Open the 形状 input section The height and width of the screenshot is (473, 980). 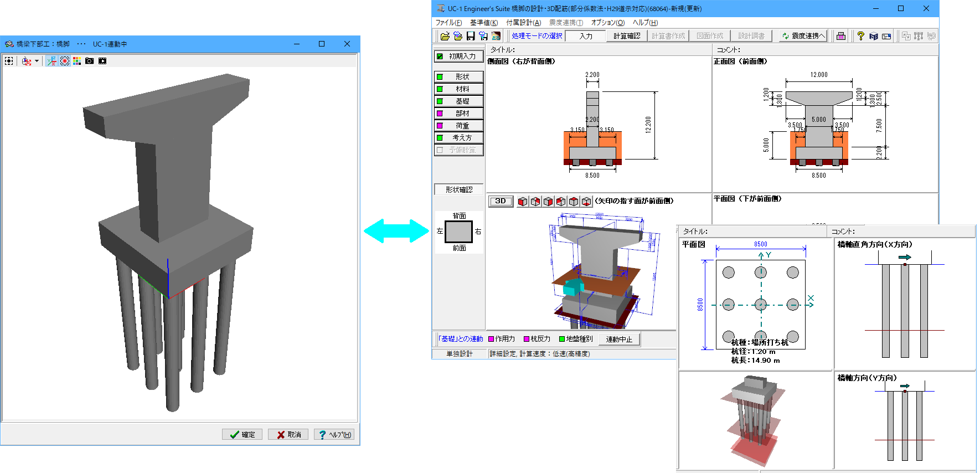point(459,76)
